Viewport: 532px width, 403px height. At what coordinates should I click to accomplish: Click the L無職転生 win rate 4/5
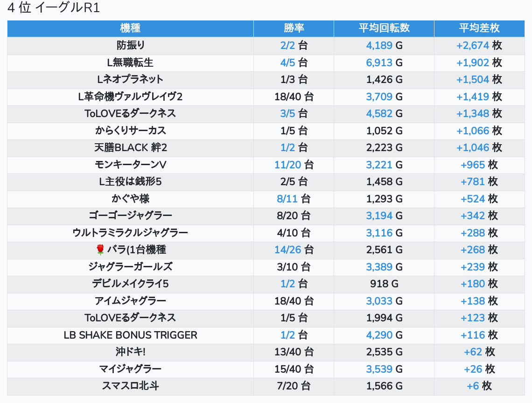(x=288, y=63)
